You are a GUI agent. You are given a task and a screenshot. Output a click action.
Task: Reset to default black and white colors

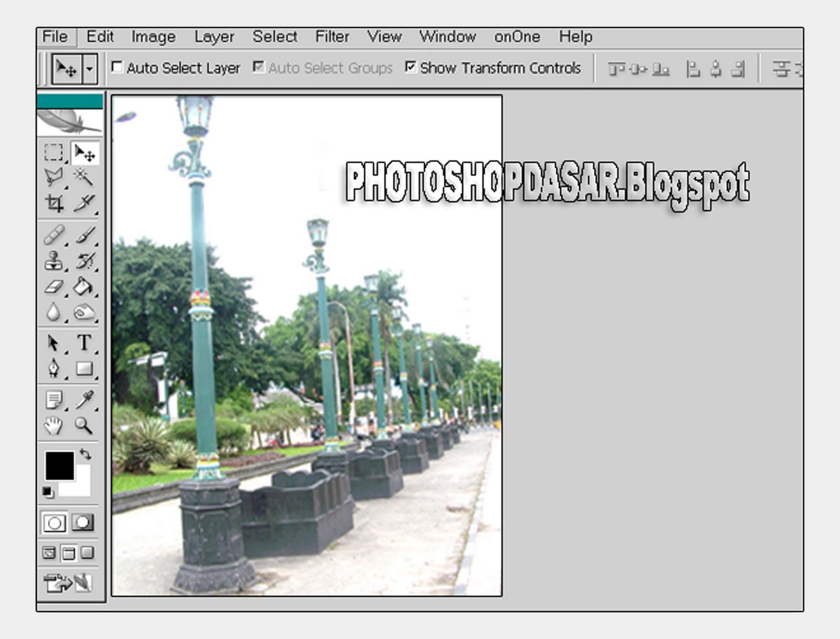pyautogui.click(x=48, y=493)
